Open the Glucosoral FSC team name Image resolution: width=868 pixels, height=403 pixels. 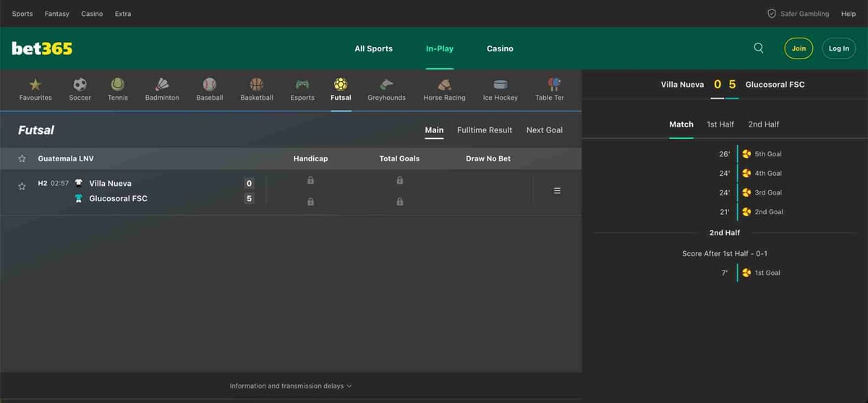click(118, 198)
